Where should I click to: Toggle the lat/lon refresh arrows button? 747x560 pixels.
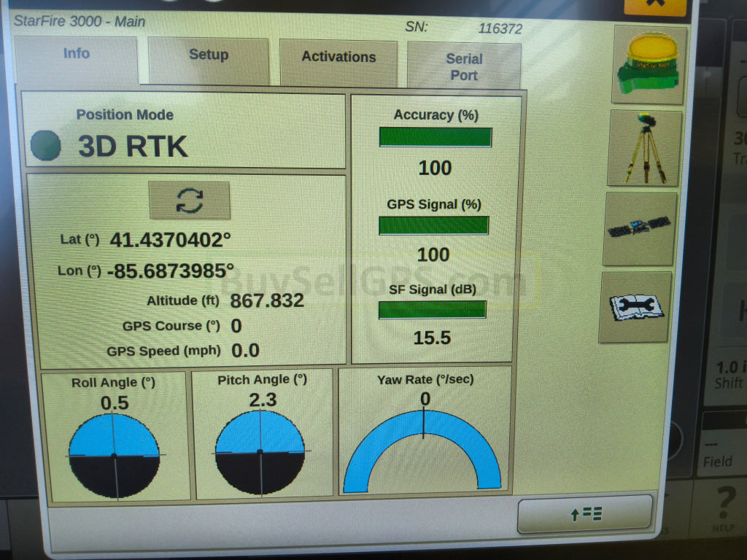point(190,201)
